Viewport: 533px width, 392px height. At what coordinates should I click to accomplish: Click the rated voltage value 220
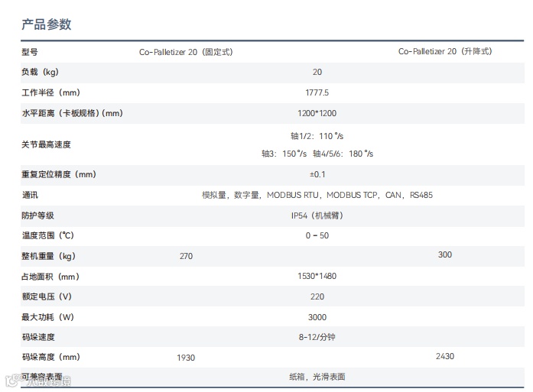click(317, 296)
